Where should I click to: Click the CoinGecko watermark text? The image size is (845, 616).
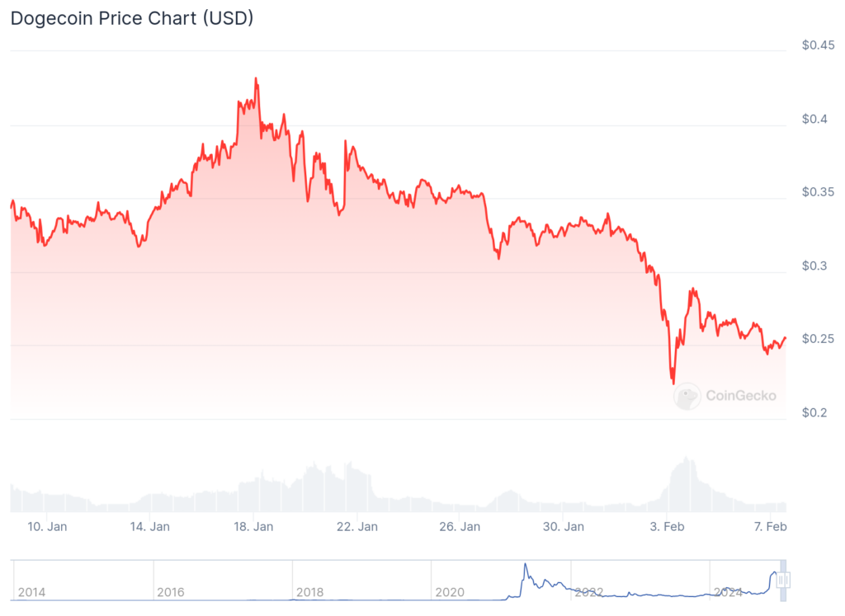740,396
